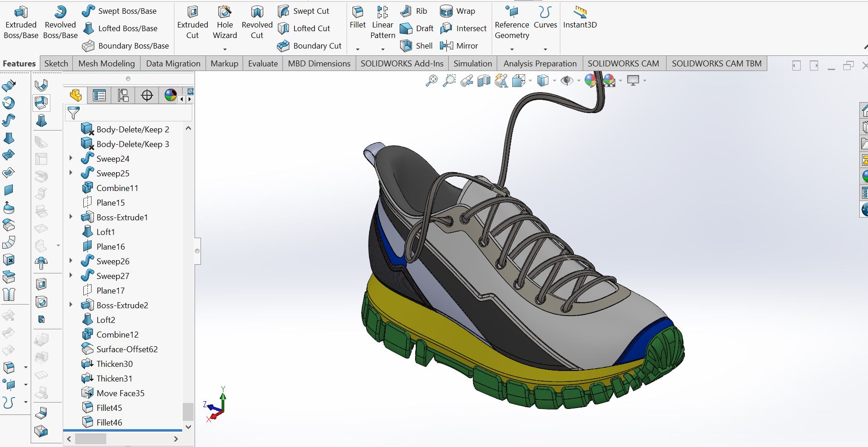Activate the Intersect tool
Viewport: 868px width, 447px height.
coord(463,28)
